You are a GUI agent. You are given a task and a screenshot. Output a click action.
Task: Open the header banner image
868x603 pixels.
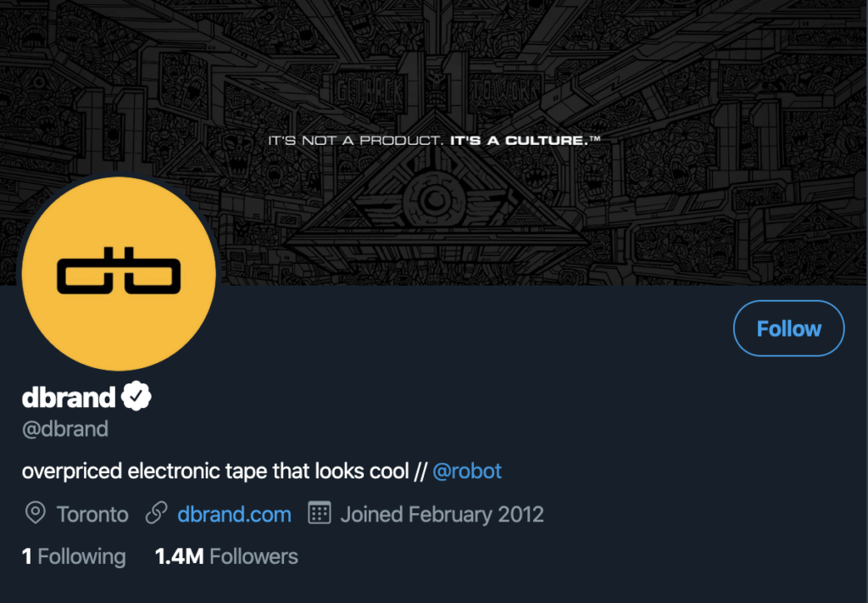tap(434, 142)
